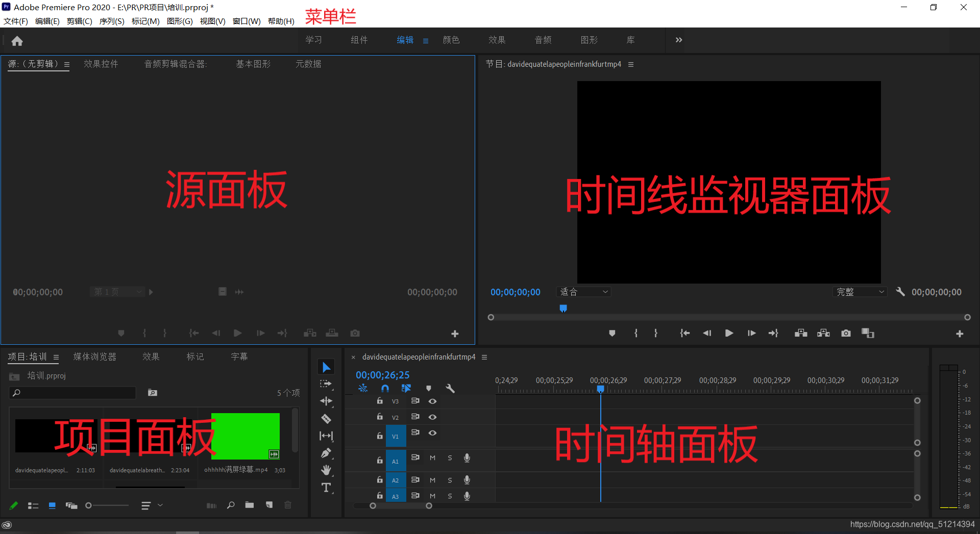
Task: Open Comparison View in Program Monitor
Action: click(x=868, y=333)
